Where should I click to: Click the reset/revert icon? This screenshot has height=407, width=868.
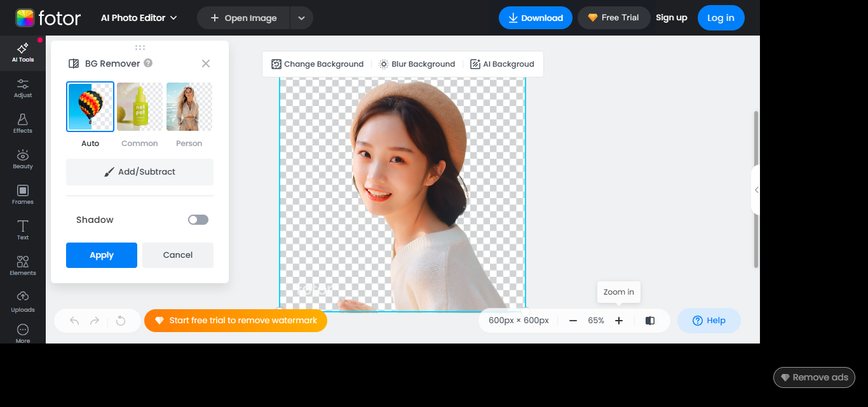[x=121, y=321]
